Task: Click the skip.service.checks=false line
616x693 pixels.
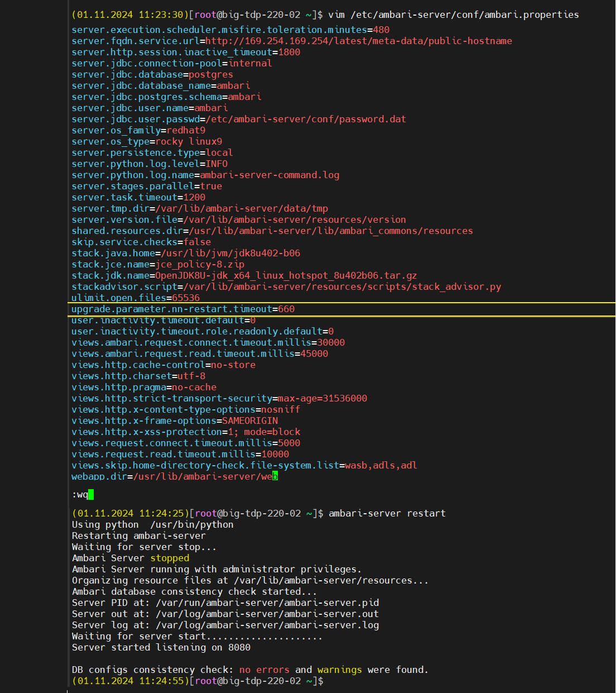Action: point(141,242)
